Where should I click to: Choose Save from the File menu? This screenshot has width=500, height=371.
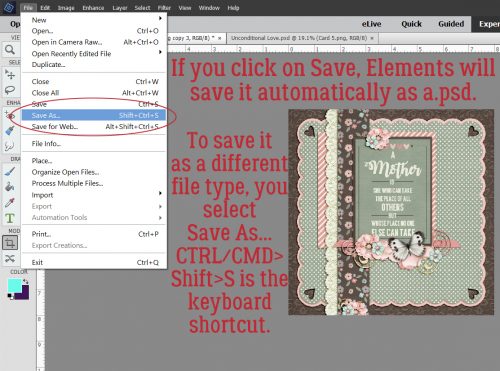point(94,104)
